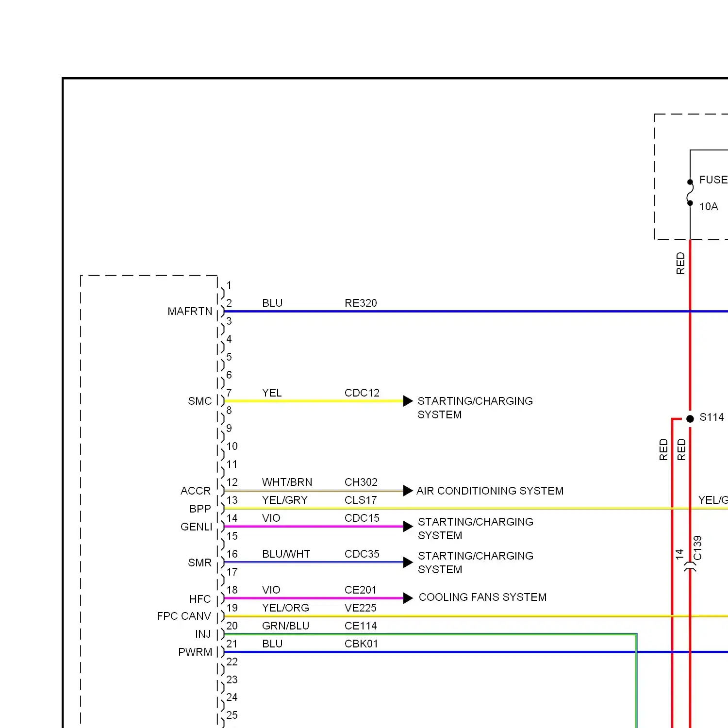This screenshot has width=728, height=728.
Task: Click STARTING/CHARGING SYSTEM text beside CDC12
Action: click(x=475, y=408)
